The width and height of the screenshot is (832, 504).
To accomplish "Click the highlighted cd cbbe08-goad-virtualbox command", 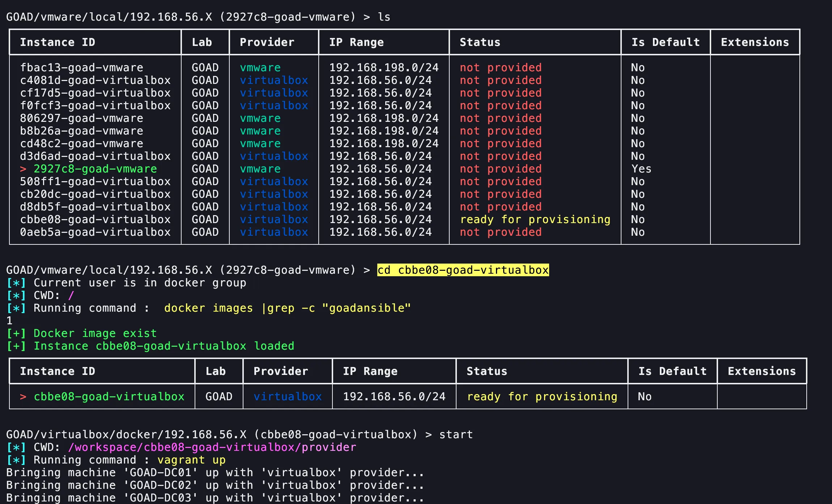I will pos(463,270).
